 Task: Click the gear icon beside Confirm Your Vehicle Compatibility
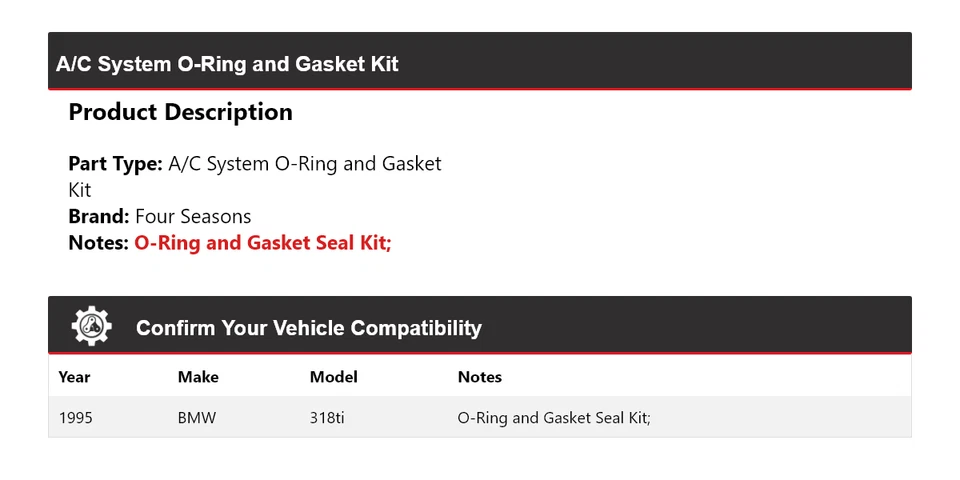[x=92, y=326]
